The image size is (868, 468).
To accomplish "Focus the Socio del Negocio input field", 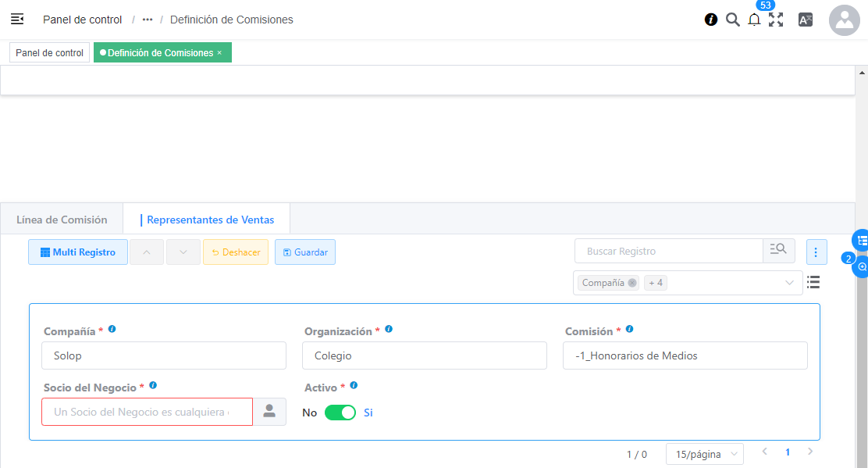I will tap(147, 412).
